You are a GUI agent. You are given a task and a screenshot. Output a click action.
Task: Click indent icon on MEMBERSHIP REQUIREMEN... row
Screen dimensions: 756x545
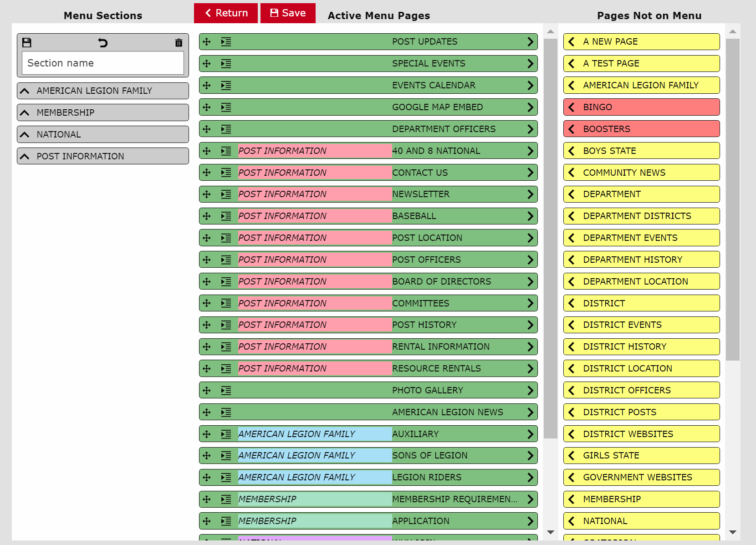[226, 499]
